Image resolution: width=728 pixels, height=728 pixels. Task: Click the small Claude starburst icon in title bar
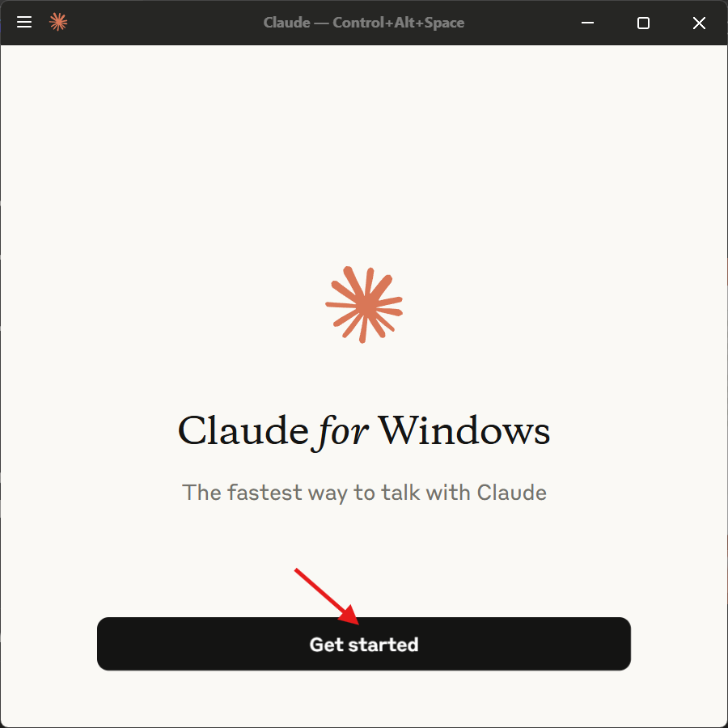pos(58,22)
